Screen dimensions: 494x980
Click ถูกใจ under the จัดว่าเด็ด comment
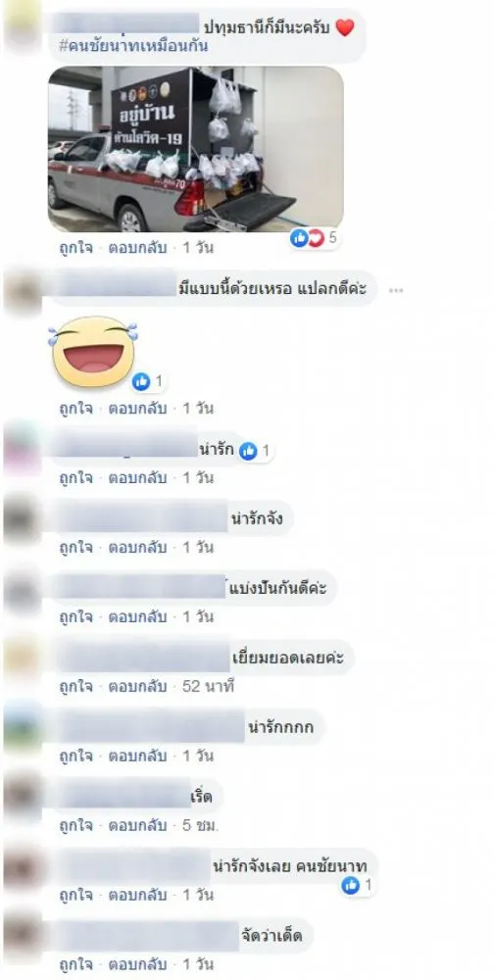pos(75,964)
